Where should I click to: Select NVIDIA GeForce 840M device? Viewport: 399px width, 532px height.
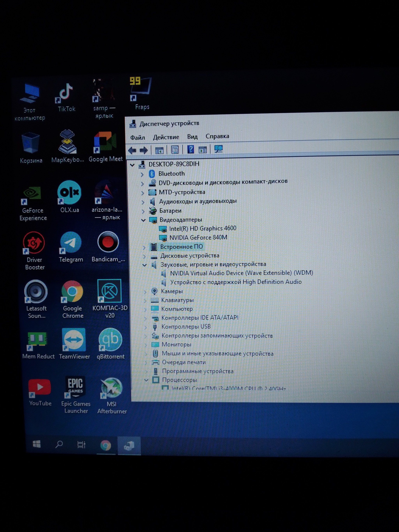(198, 238)
